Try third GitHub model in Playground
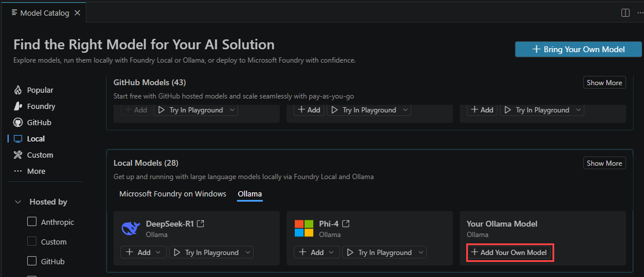The height and width of the screenshot is (277, 644). point(537,110)
